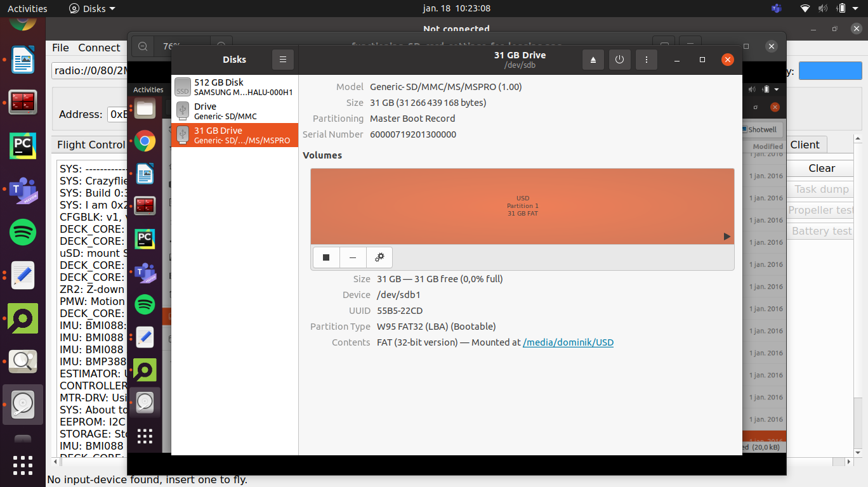Click the MTR-DRV console line
The image size is (868, 487).
92,398
